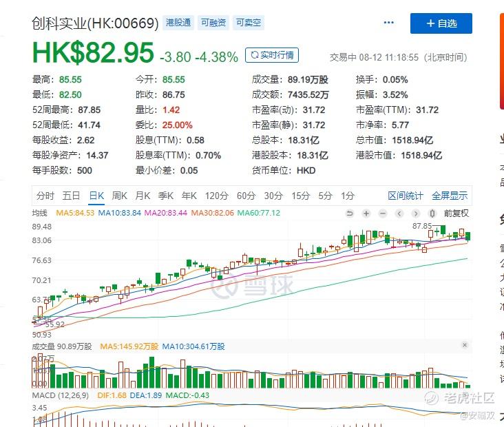
Task: Pan chart left with left chevron icon
Action: [399, 213]
